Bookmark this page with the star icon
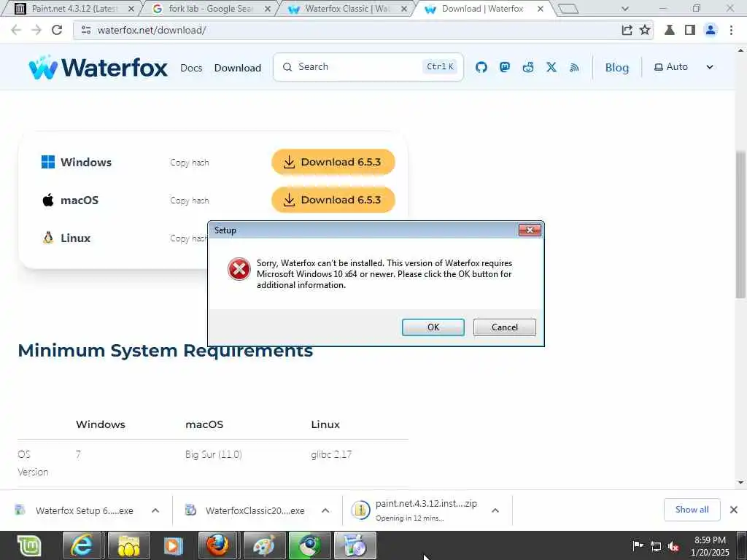This screenshot has height=560, width=747. click(x=645, y=30)
